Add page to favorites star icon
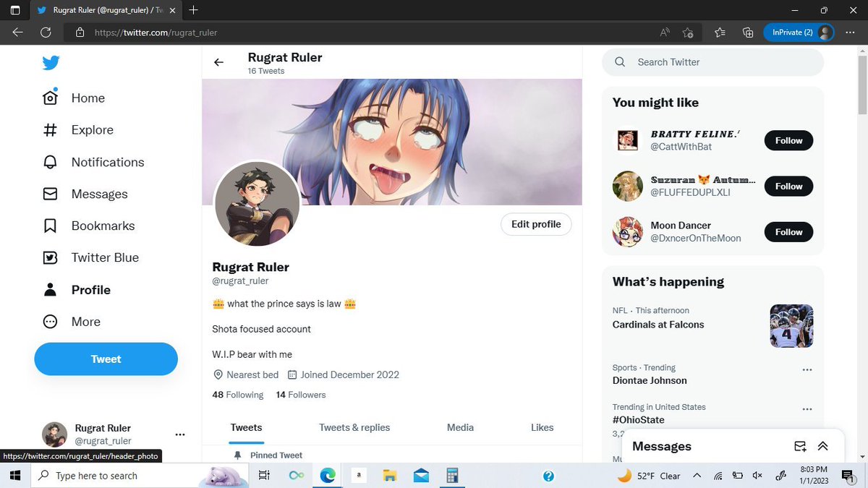868x488 pixels. tap(688, 33)
